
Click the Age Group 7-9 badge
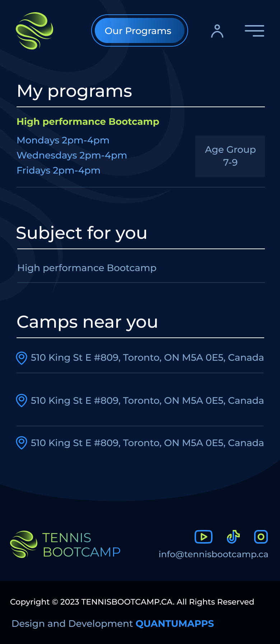pyautogui.click(x=230, y=156)
